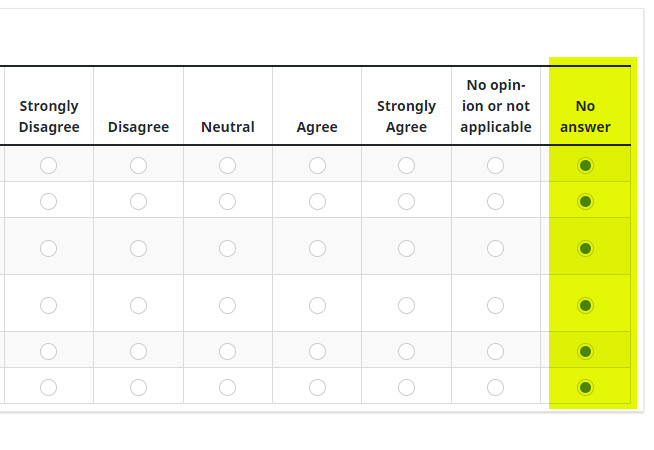Choose Disagree in the second row
This screenshot has width=654, height=450.
[138, 201]
